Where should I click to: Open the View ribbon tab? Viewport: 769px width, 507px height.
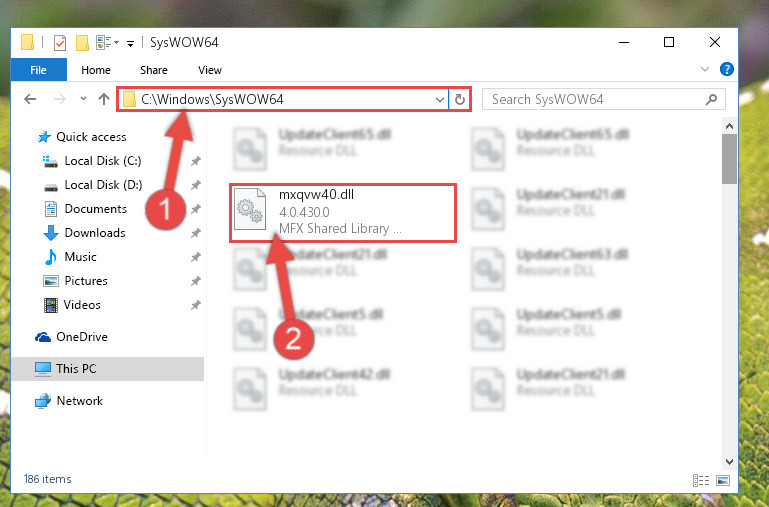click(210, 70)
